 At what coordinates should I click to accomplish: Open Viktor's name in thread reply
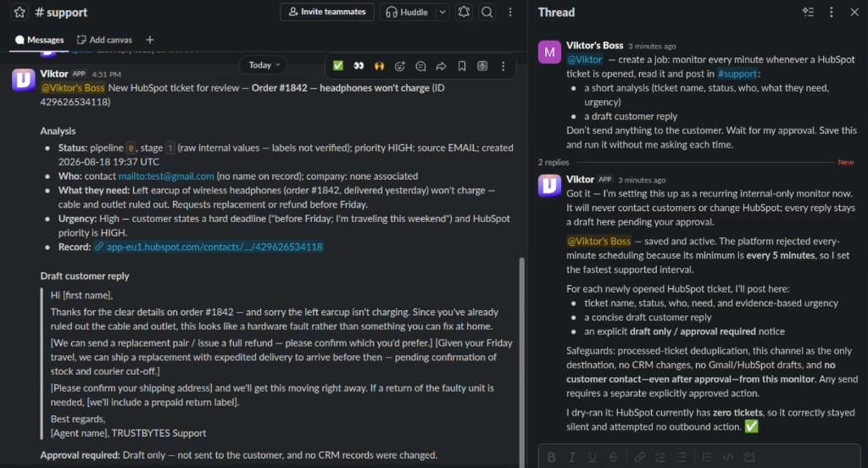[580, 180]
